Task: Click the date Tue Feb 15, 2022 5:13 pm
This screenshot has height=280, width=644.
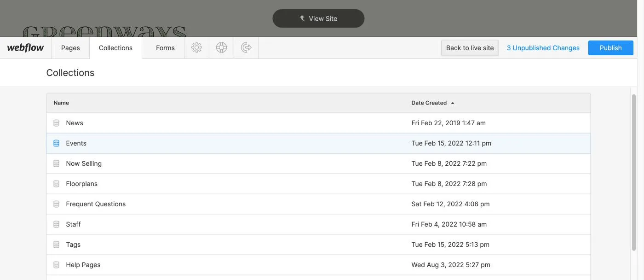Action: coord(450,245)
